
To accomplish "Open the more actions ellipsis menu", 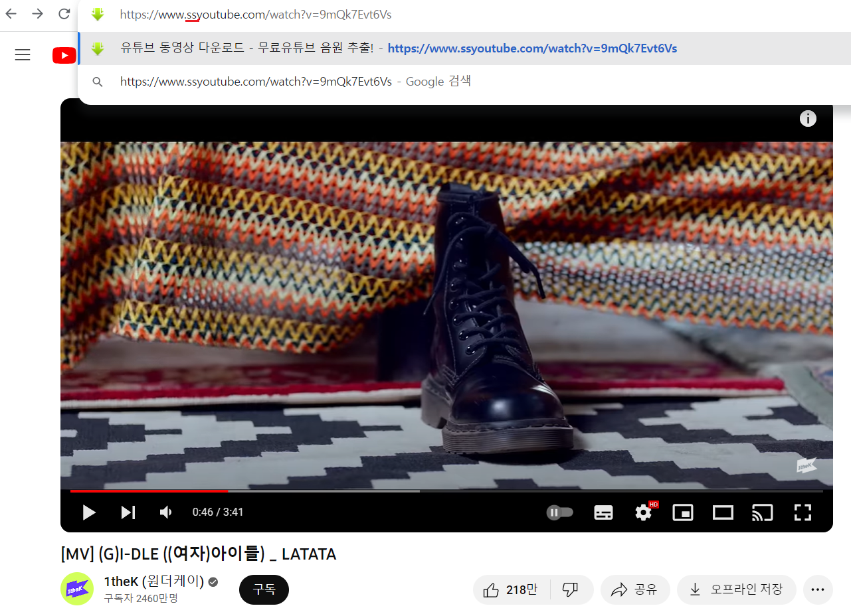I will point(818,589).
